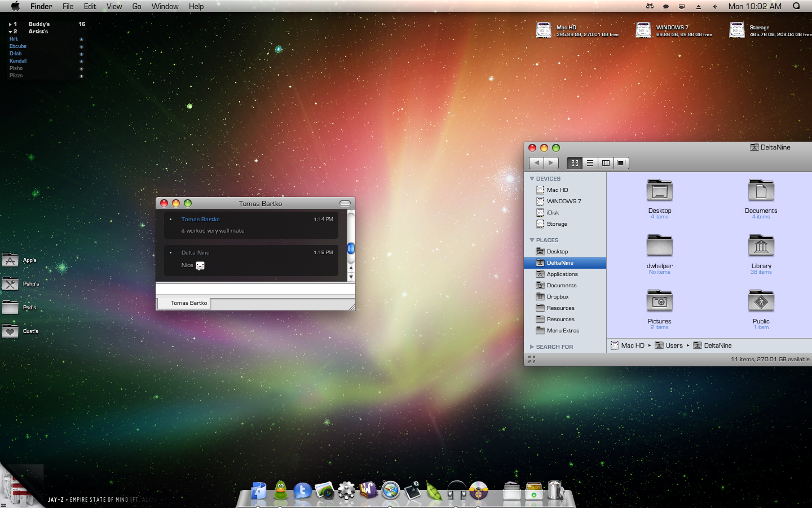Launch Adium green duck icon in dock
812x508 pixels.
tap(280, 490)
